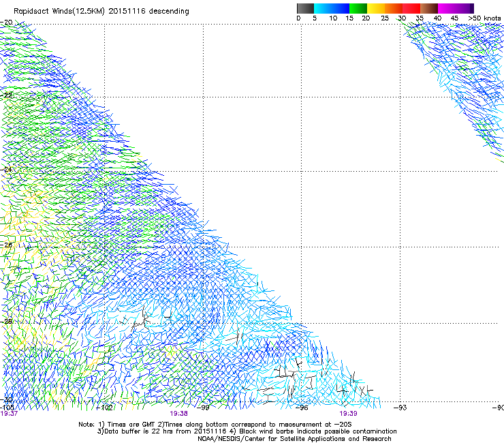
Task: Click the legend scale value '5'
Action: click(x=315, y=18)
